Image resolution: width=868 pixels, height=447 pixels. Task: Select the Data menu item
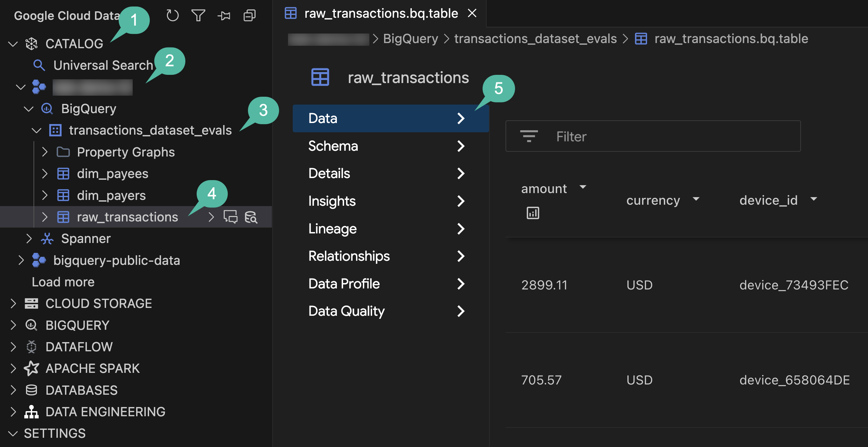[x=391, y=118]
